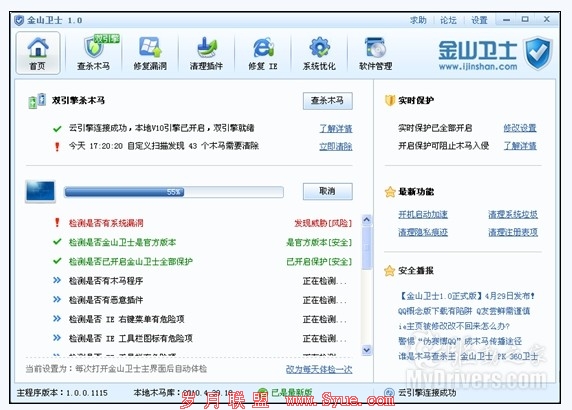The width and height of the screenshot is (572, 410).
Task: Click the 修改设置 link
Action: 520,128
